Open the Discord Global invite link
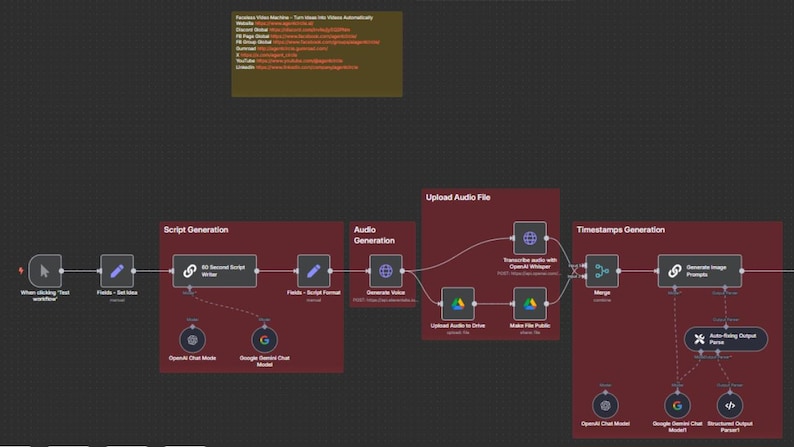The image size is (794, 447). click(309, 30)
